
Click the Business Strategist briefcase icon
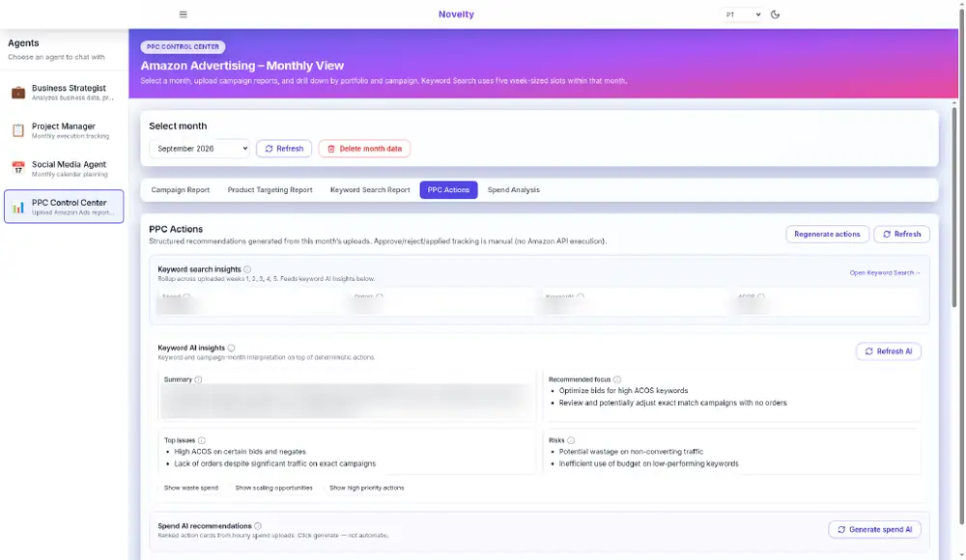click(x=18, y=93)
